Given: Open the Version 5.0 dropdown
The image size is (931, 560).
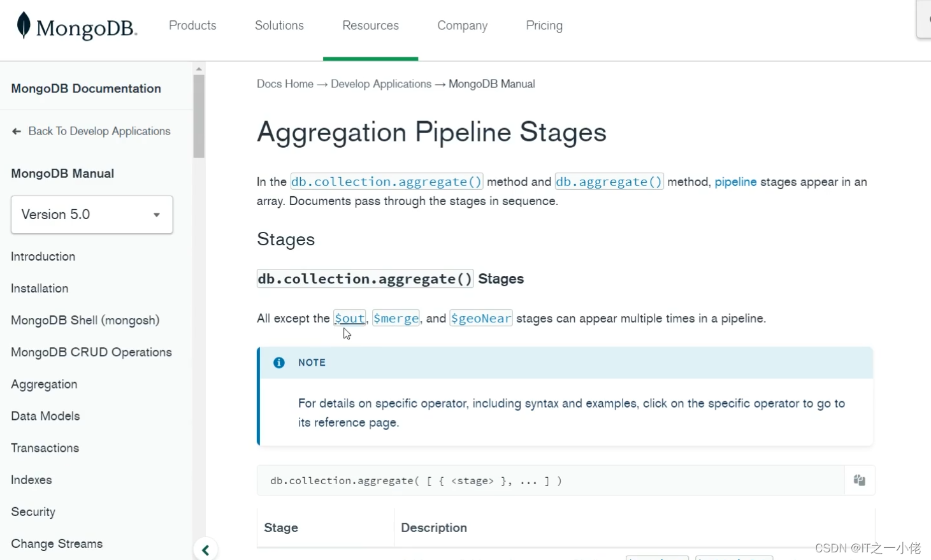Looking at the screenshot, I should click(92, 215).
